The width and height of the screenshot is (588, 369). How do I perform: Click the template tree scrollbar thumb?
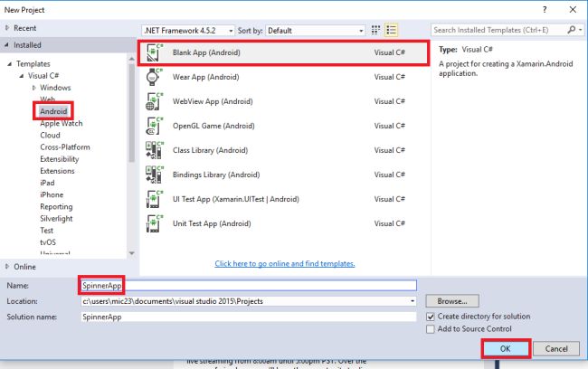click(x=132, y=112)
